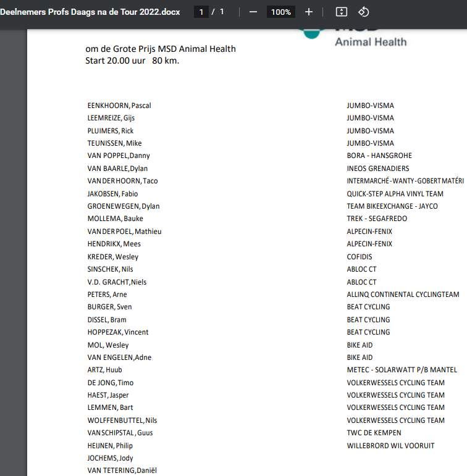
Task: Click the line Start 20.00 uur 80 km
Action: coord(132,61)
